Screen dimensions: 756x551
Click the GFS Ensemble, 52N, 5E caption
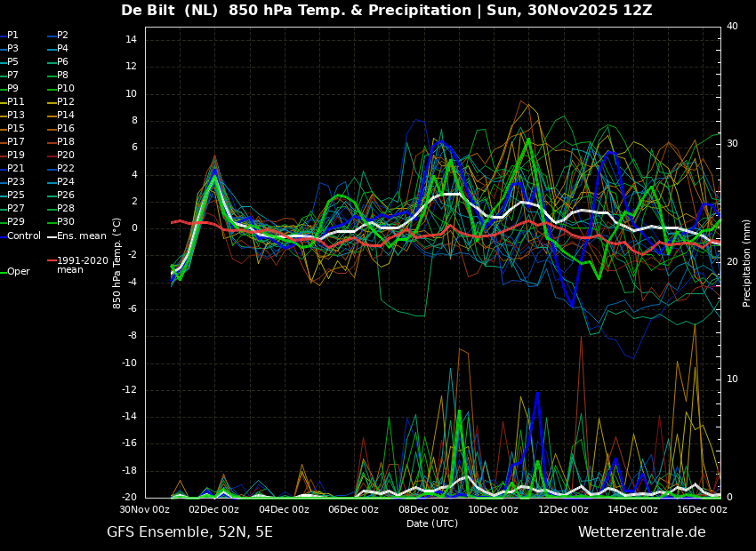189,532
